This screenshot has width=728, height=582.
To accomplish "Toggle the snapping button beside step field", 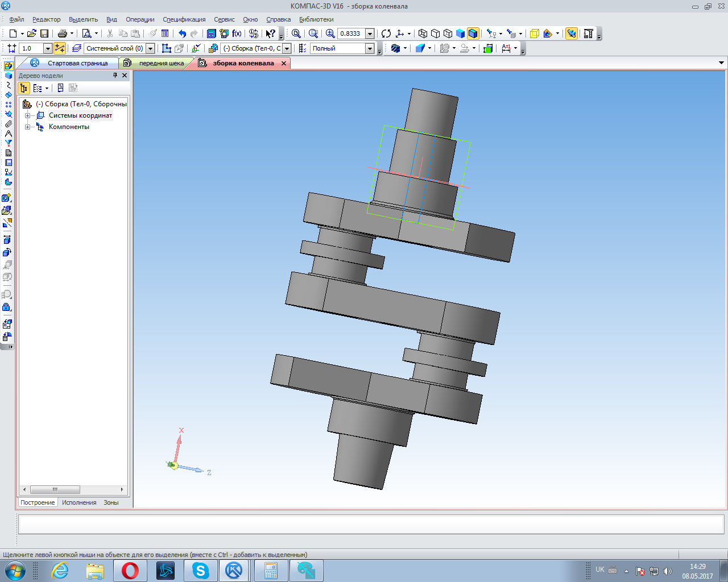I will tap(60, 48).
